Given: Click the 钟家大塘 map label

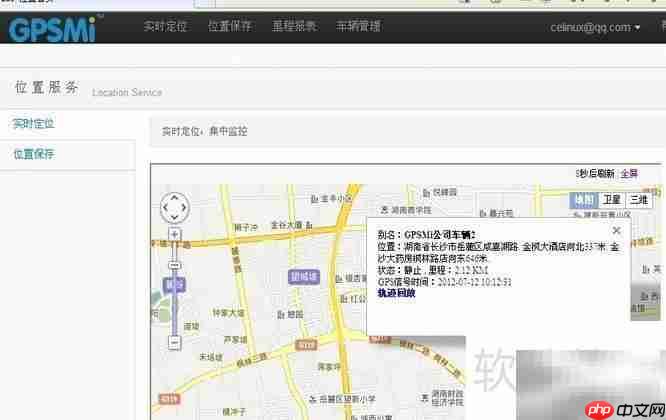Looking at the screenshot, I should 229,313.
